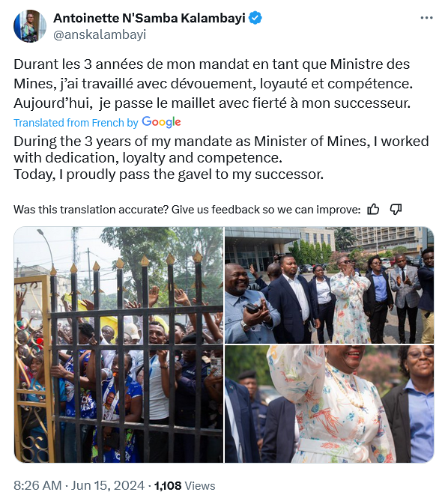Open the 1,108 Views count
448x501 pixels.
tap(185, 486)
